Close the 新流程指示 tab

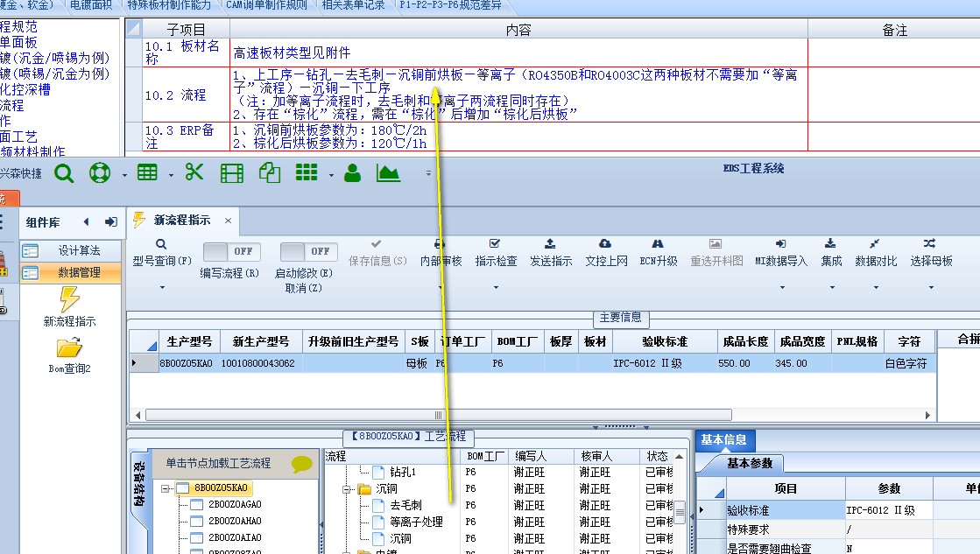tap(228, 221)
